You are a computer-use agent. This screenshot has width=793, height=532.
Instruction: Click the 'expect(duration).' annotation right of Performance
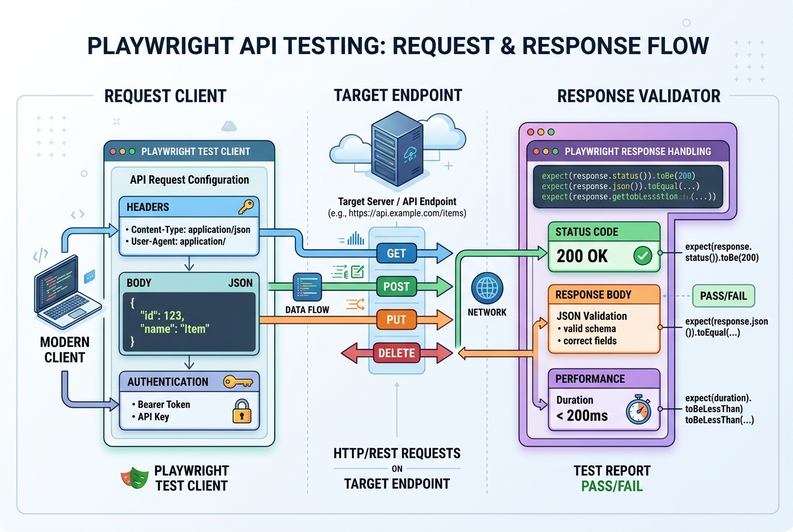coord(719,398)
